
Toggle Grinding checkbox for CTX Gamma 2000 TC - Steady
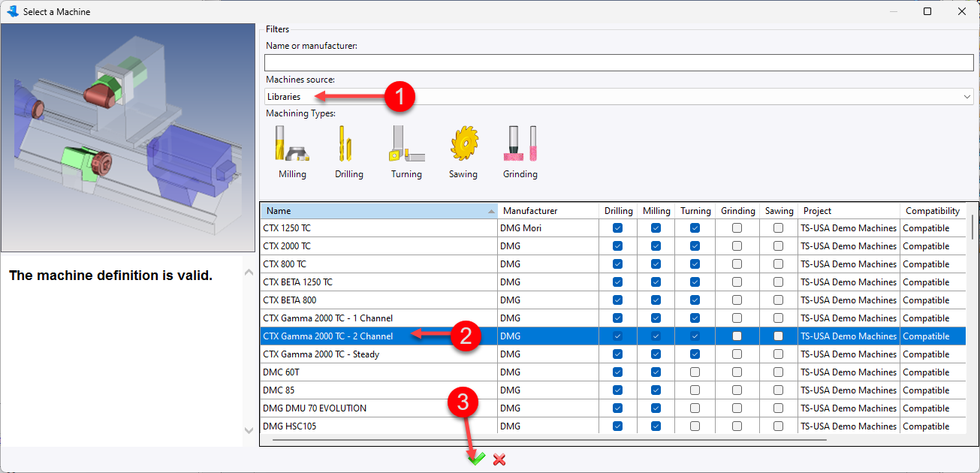[x=737, y=354]
